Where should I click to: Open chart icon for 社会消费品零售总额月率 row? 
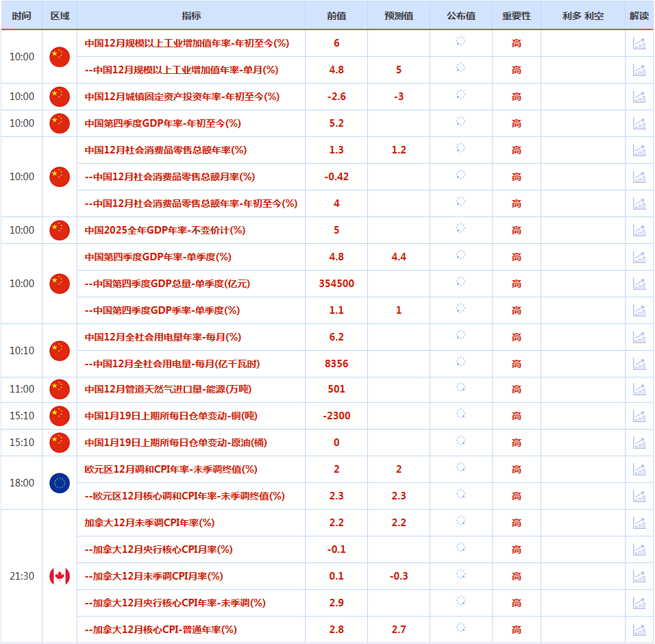click(639, 177)
